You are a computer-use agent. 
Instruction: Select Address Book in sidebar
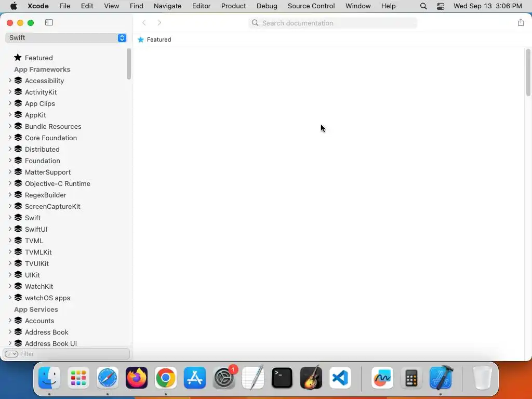(x=46, y=332)
